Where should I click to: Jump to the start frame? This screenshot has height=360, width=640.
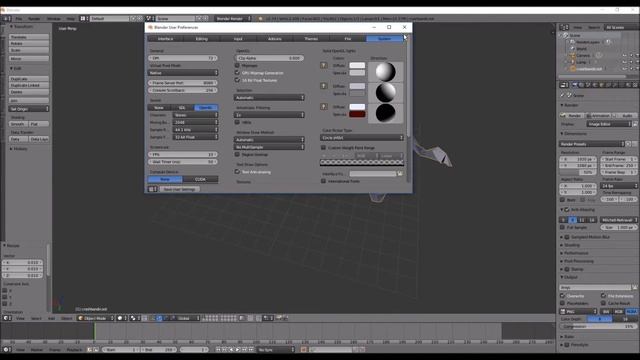218,350
